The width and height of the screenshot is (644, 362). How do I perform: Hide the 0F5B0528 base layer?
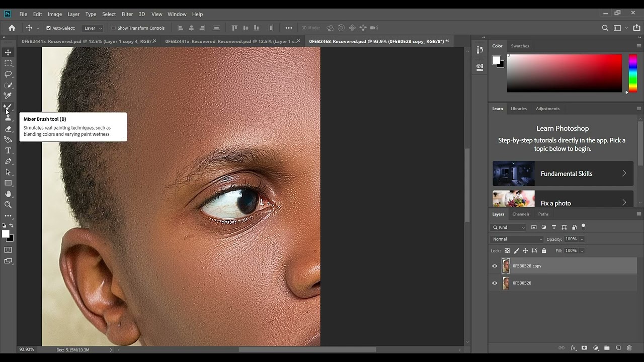click(x=495, y=283)
